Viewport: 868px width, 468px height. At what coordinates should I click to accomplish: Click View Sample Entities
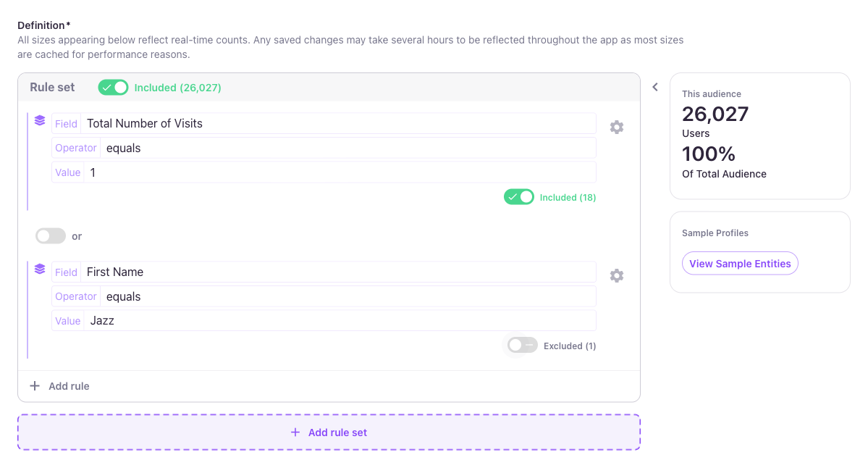point(739,263)
